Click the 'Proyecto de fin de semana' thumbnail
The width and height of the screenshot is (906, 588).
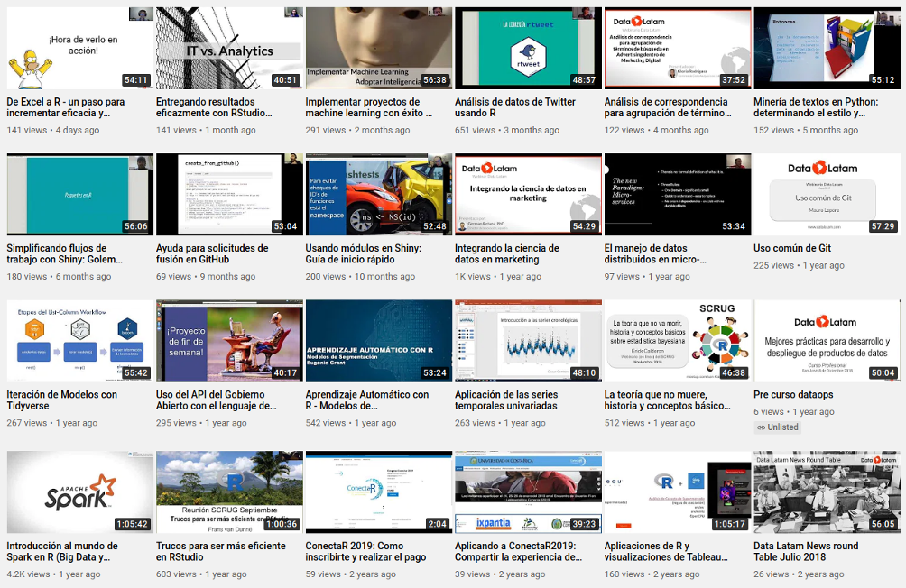point(229,341)
